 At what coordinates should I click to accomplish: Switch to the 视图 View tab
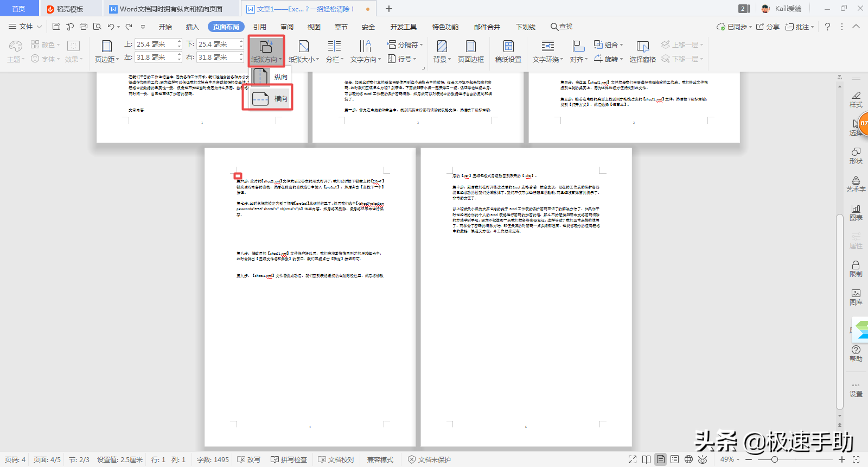314,27
